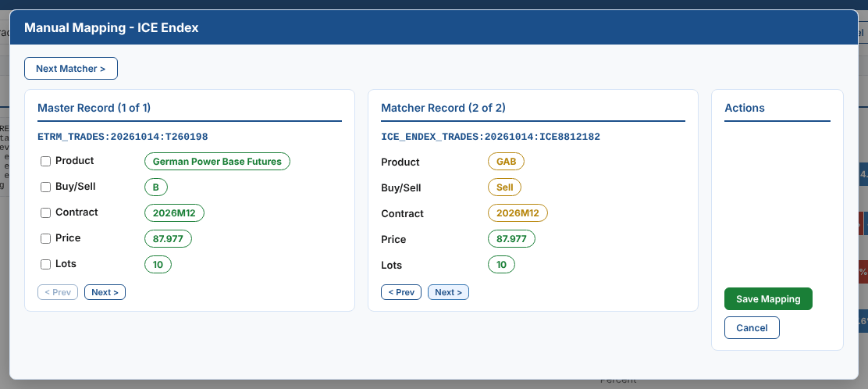Viewport: 868px width, 389px height.
Task: Save Mapping with the green button
Action: [x=768, y=298]
